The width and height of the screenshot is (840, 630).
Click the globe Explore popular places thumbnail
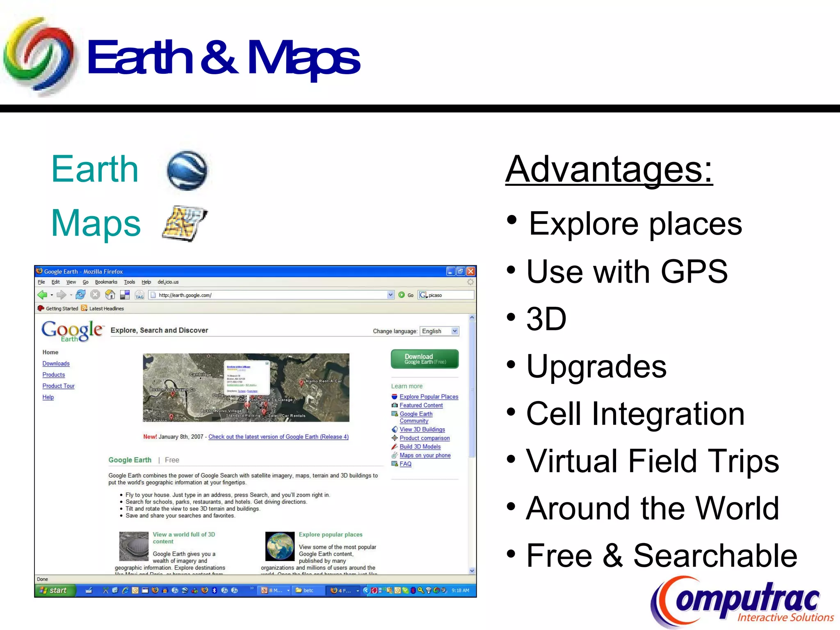(280, 546)
